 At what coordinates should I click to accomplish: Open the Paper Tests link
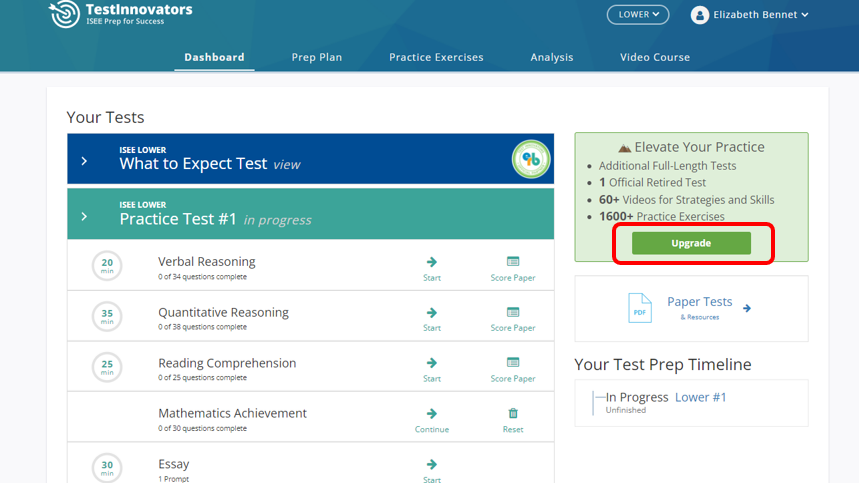pos(700,302)
